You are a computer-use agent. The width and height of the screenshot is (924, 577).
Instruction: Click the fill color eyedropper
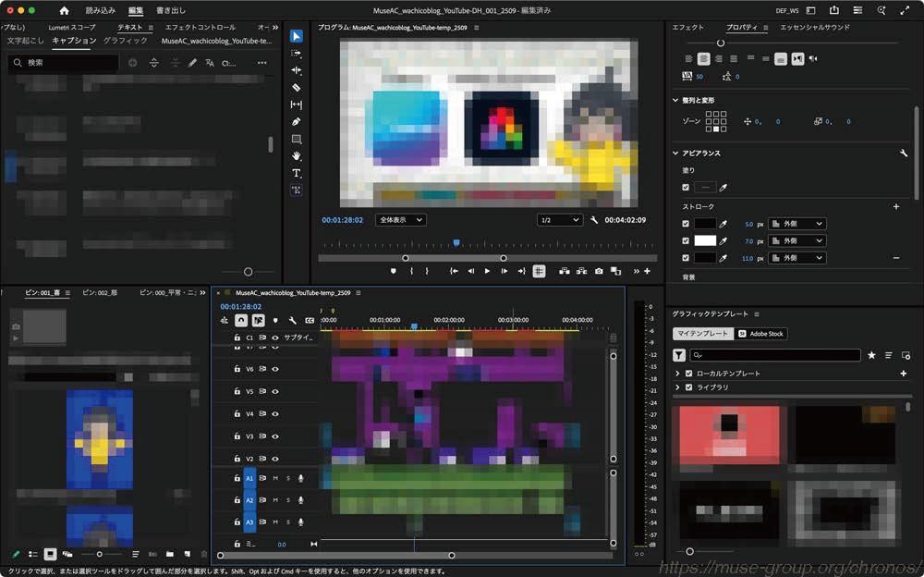click(723, 188)
